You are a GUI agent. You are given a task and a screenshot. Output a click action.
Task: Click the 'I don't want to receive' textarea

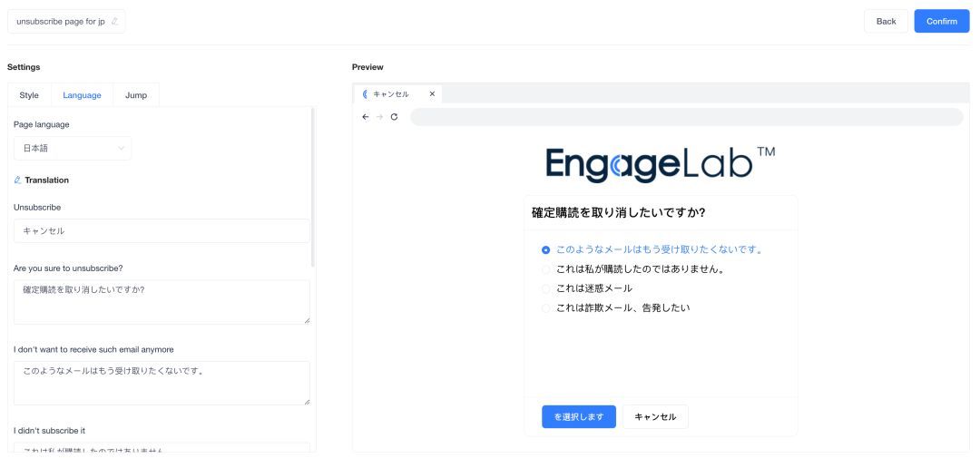162,383
